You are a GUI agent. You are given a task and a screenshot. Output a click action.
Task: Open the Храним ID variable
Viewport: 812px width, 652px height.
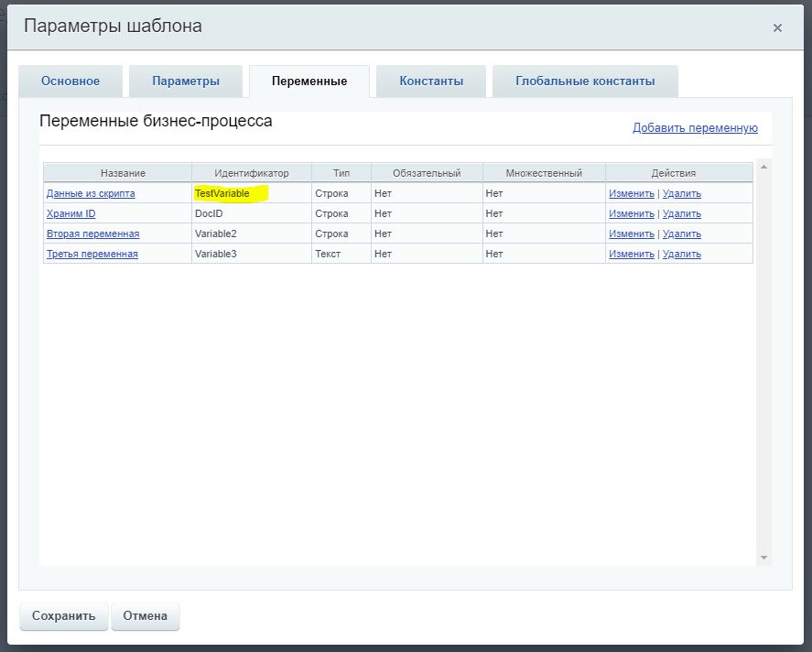pyautogui.click(x=70, y=213)
